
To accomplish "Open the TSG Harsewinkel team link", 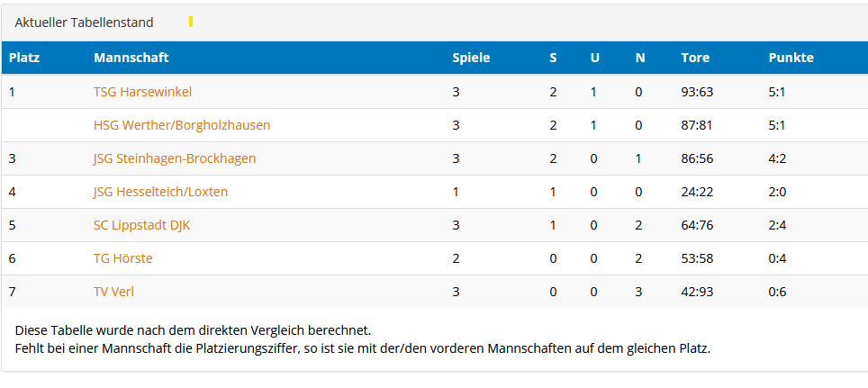I will 142,92.
